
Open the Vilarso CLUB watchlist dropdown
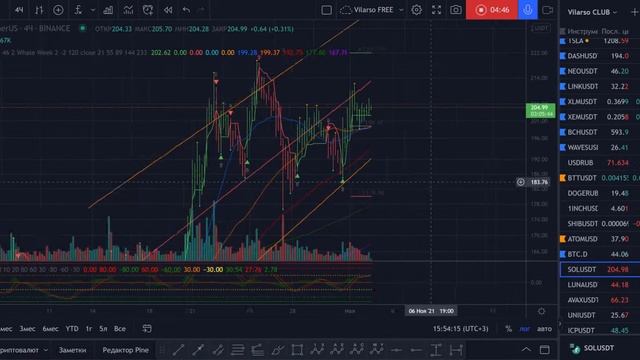point(592,12)
